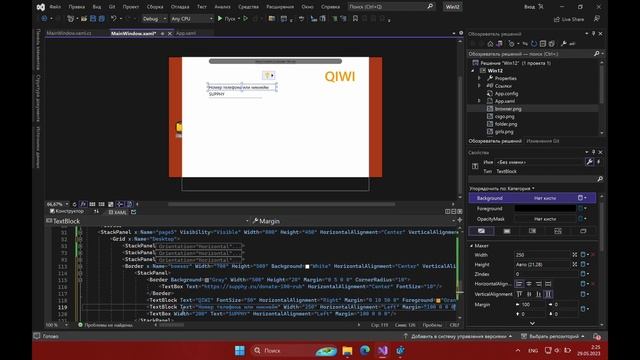Toggle snap to snaplines button in designer toolbar
Viewport: 640px width, 360px height.
[x=120, y=204]
